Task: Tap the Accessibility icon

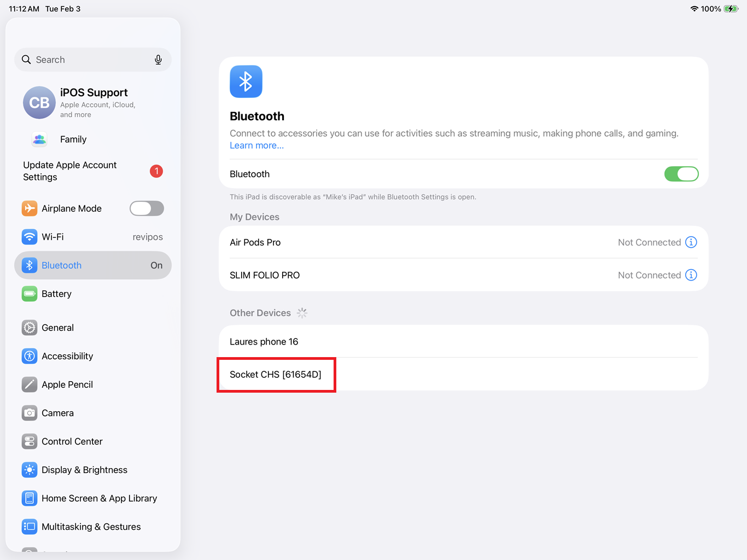Action: 30,356
